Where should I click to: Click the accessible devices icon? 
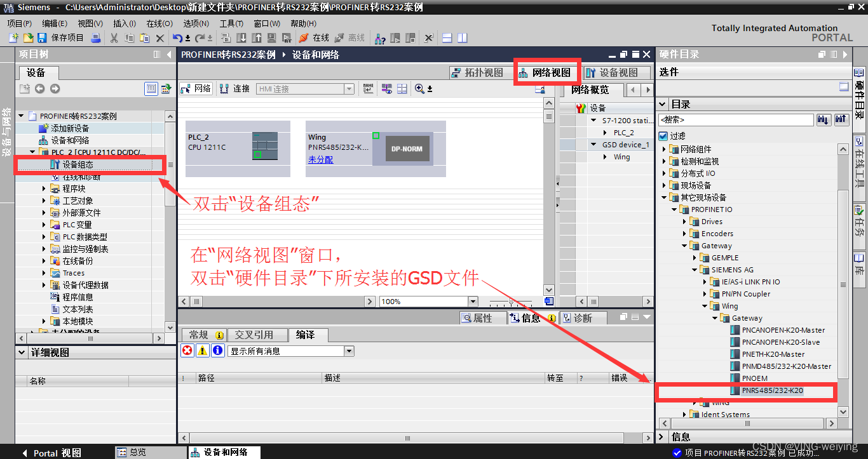point(380,38)
